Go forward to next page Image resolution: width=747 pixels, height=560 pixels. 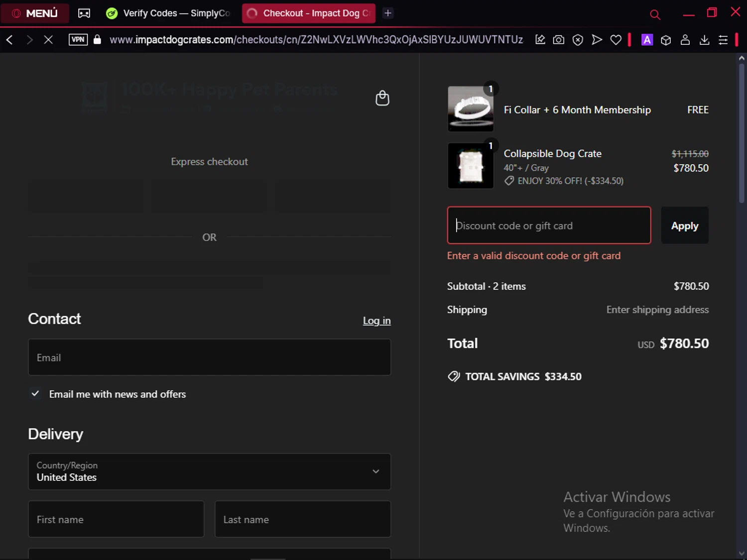click(29, 40)
